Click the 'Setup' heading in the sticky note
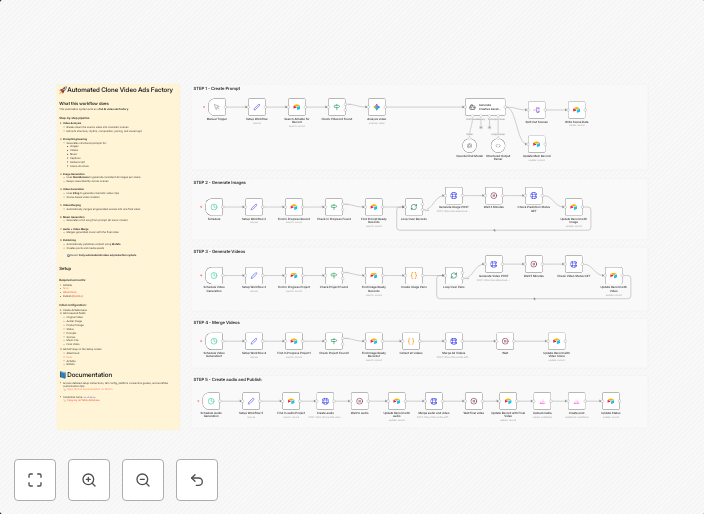 coord(65,268)
